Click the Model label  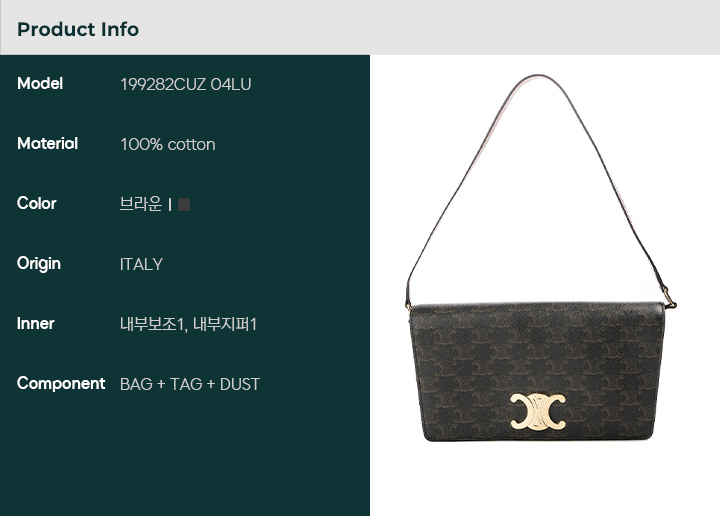point(40,84)
